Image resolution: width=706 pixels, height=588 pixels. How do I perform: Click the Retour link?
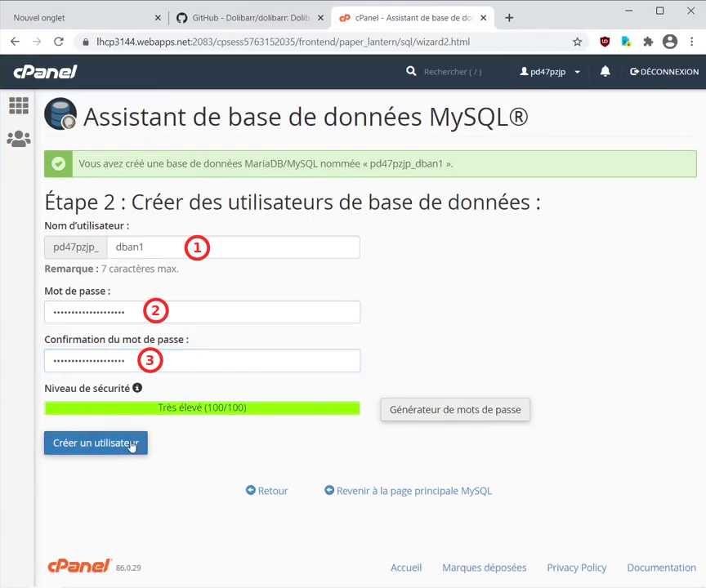267,491
